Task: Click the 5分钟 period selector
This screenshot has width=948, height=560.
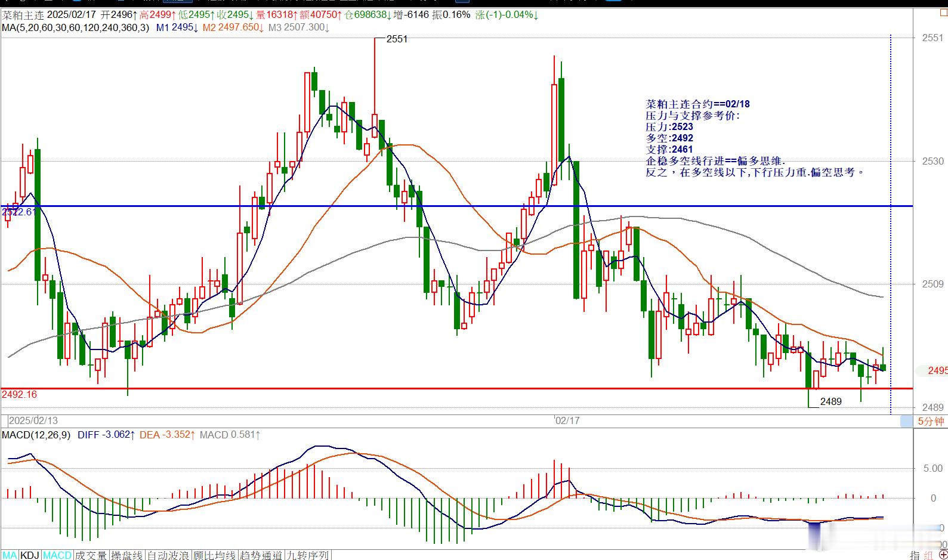Action: tap(930, 422)
